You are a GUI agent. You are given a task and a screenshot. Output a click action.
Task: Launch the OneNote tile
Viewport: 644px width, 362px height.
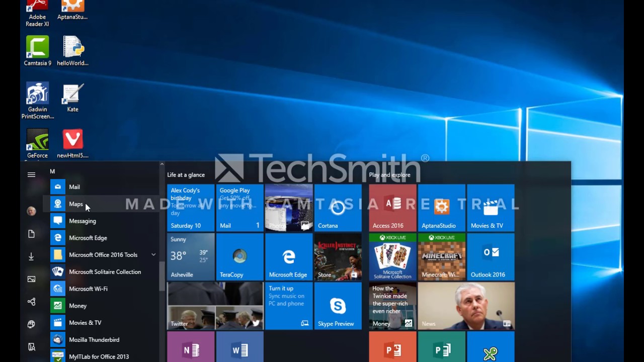pyautogui.click(x=191, y=346)
